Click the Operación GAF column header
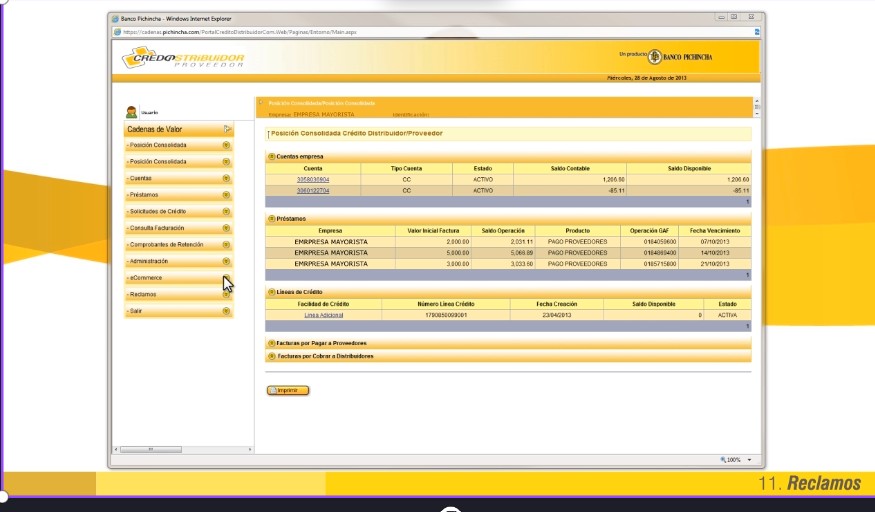This screenshot has width=875, height=512. pos(650,231)
